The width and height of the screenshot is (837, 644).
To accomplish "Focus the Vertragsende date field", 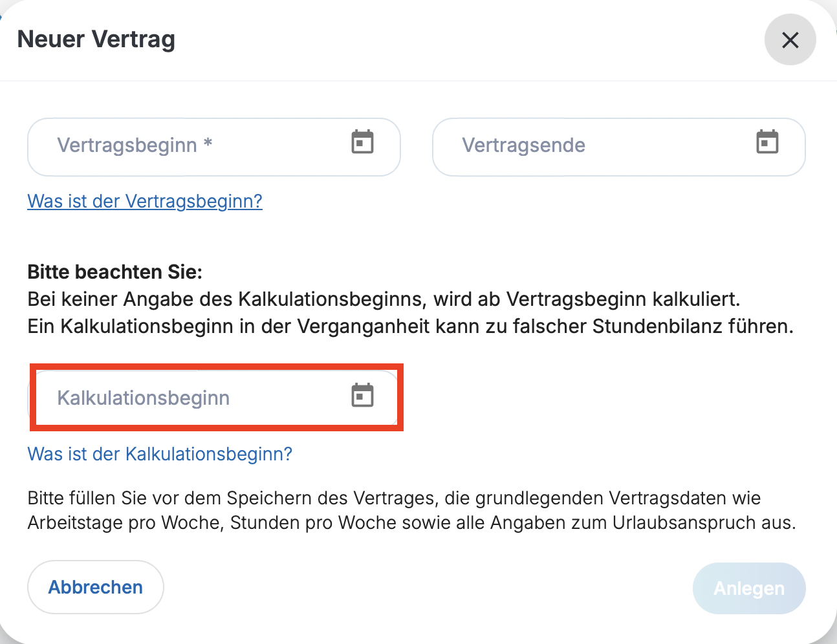I will click(x=595, y=146).
